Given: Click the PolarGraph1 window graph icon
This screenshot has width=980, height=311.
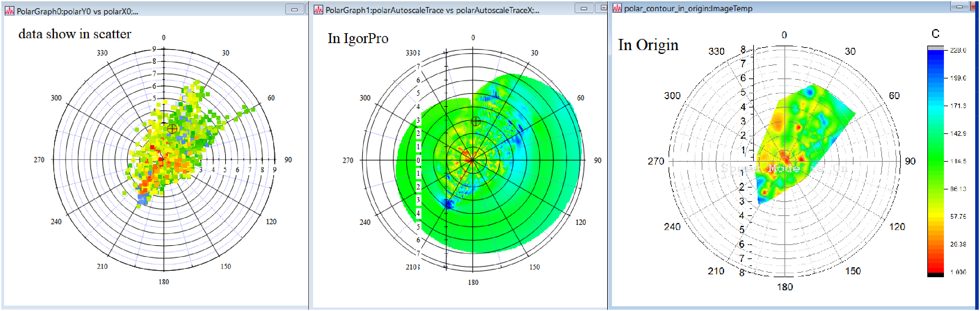Looking at the screenshot, I should [318, 10].
